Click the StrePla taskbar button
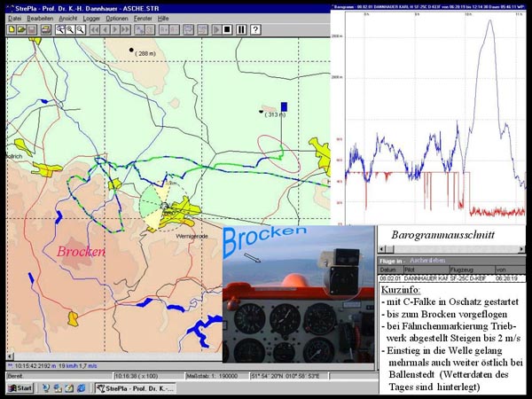This screenshot has width=532, height=399. click(136, 388)
